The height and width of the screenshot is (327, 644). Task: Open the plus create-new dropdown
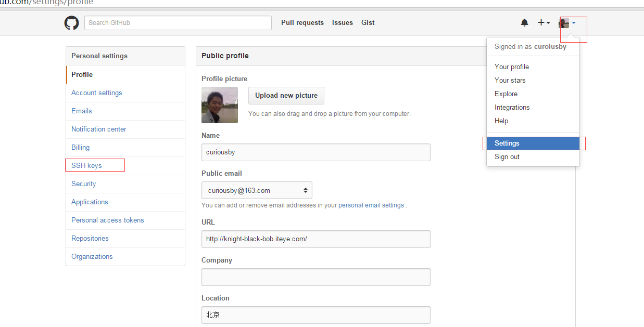544,23
